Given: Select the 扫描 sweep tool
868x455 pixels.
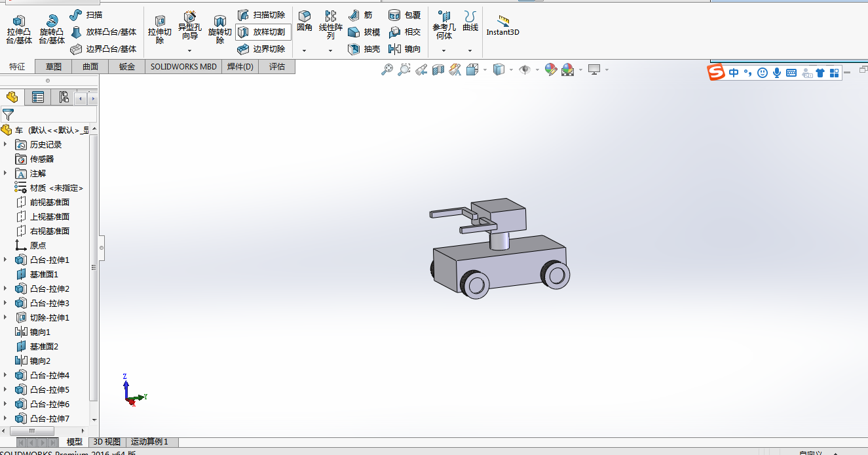Looking at the screenshot, I should (x=86, y=14).
